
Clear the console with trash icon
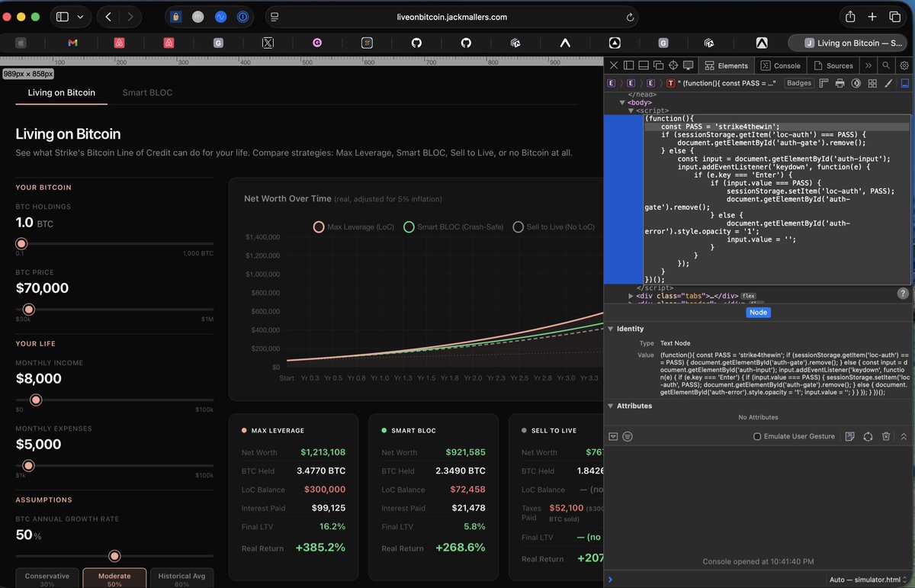coord(886,436)
